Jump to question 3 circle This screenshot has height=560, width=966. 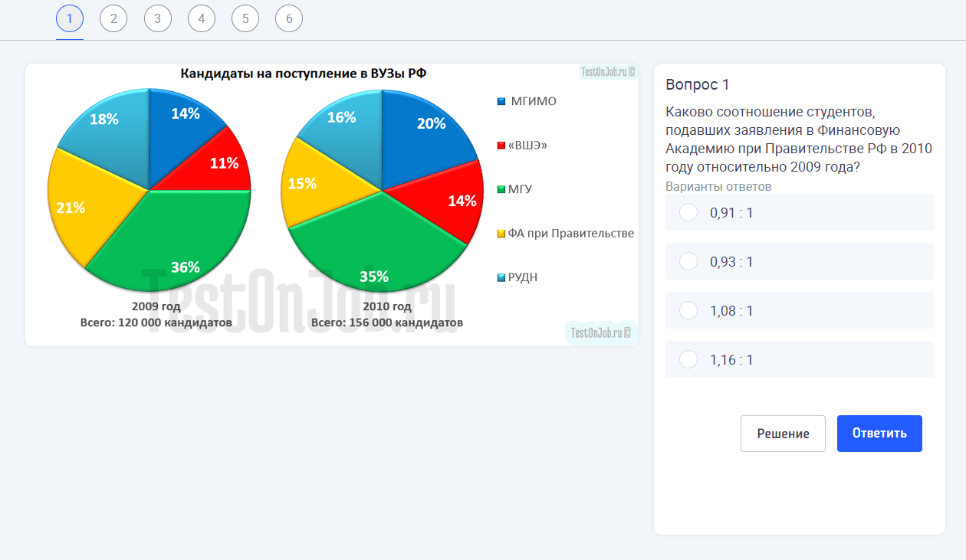[x=157, y=19]
